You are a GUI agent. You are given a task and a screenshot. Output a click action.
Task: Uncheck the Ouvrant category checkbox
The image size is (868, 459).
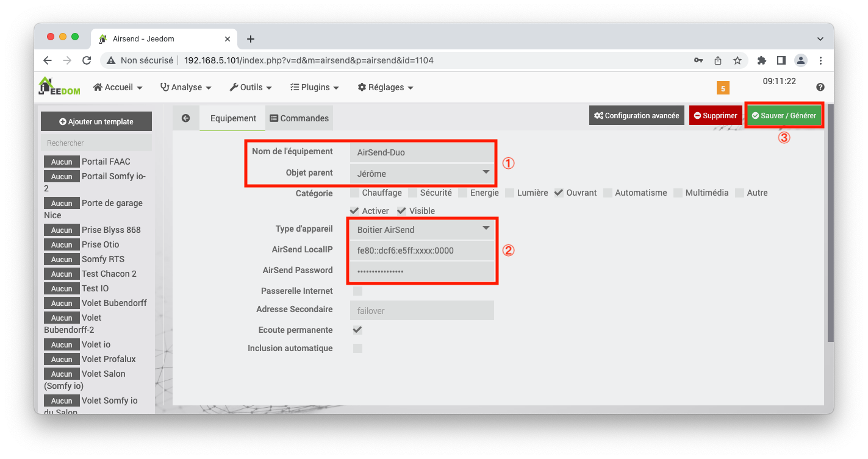[x=558, y=192]
